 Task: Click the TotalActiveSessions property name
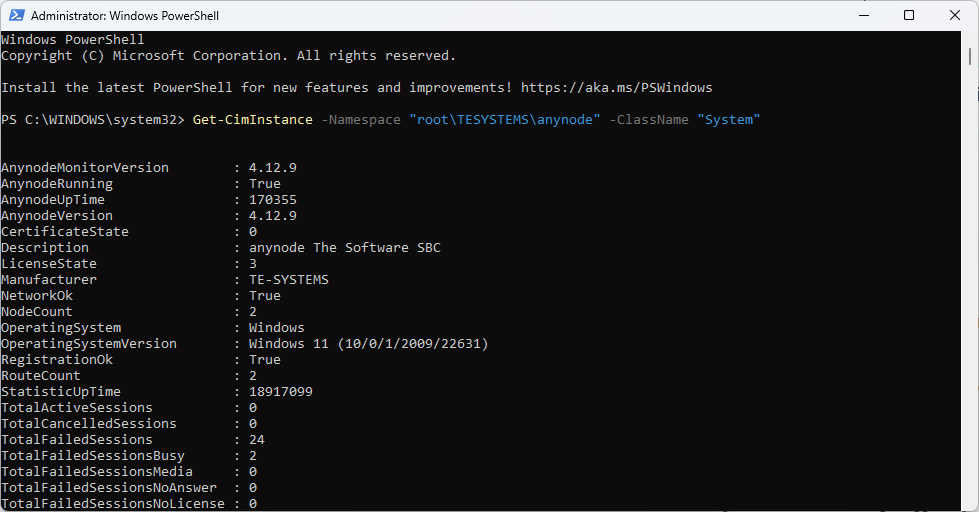point(77,407)
